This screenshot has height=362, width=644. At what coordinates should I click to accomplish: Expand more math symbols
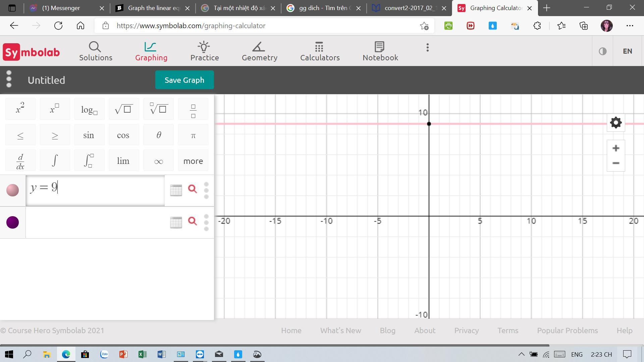click(193, 161)
